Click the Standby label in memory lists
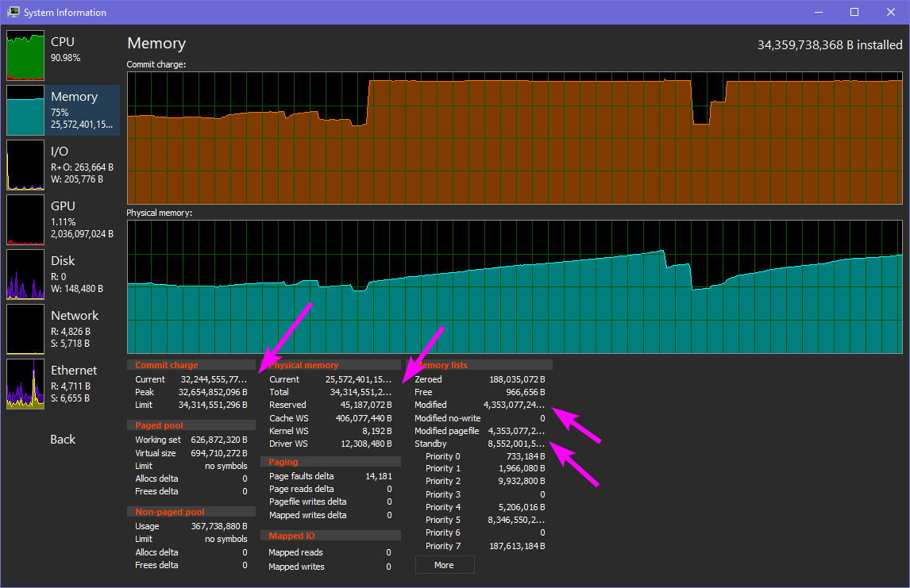 tap(430, 444)
